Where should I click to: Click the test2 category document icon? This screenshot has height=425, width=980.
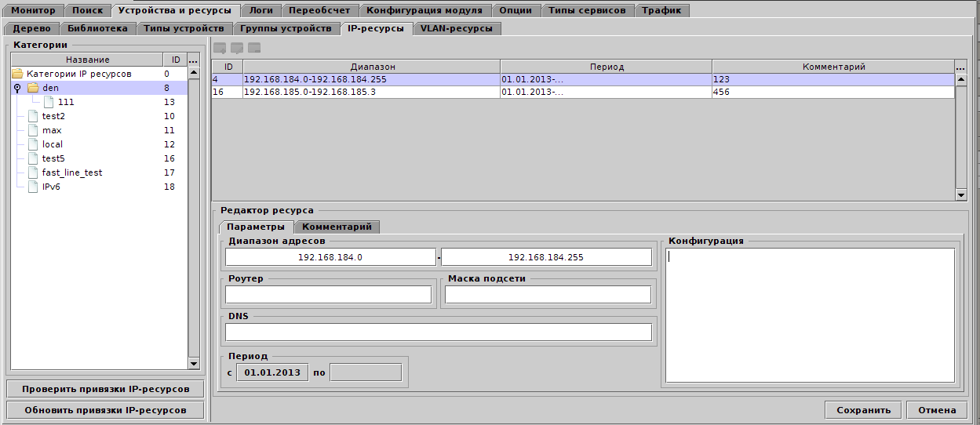pos(32,116)
